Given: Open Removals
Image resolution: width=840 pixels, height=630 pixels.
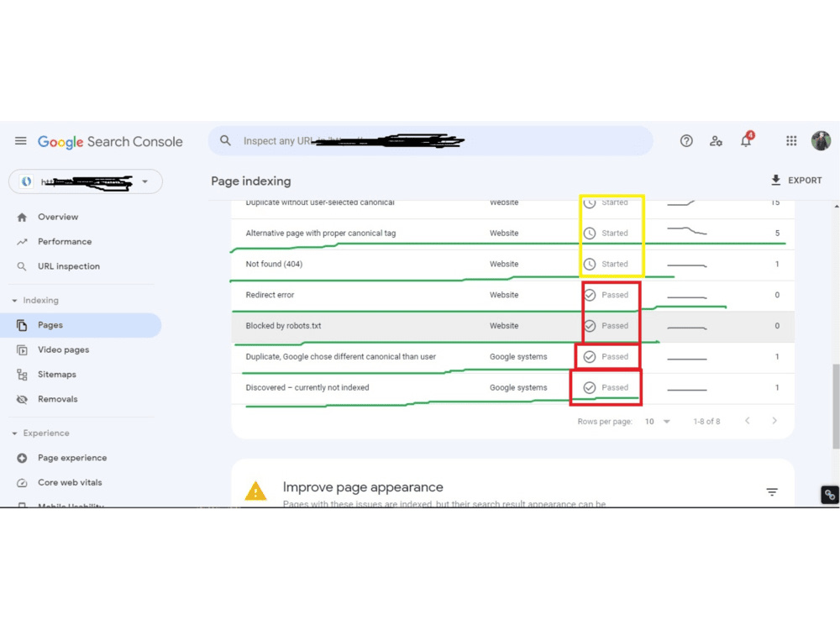Looking at the screenshot, I should coord(57,399).
